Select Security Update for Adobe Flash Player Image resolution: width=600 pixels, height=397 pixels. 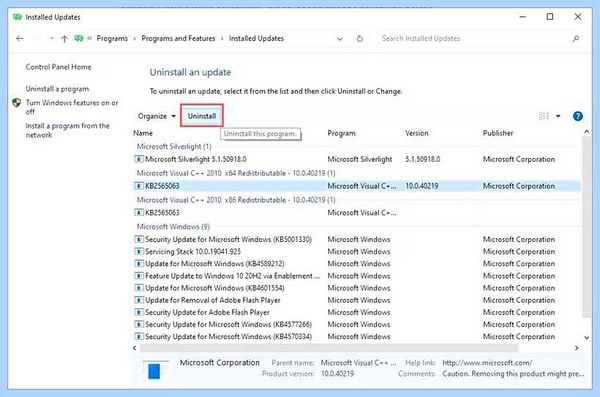[357, 312]
